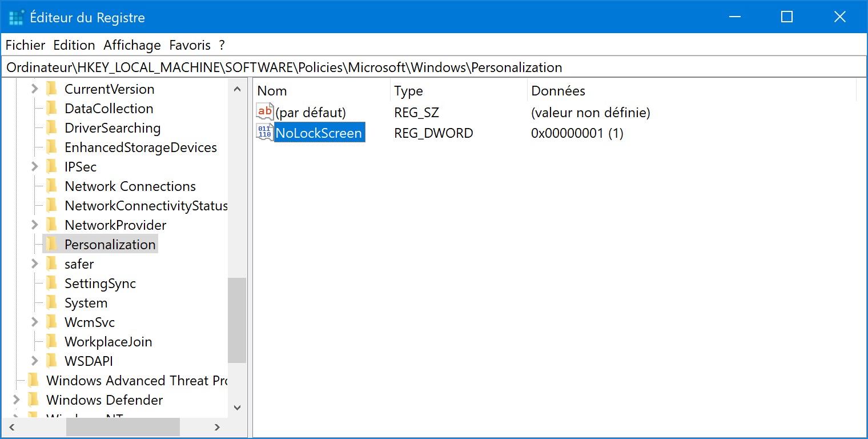
Task: Click the NetworkConnectivityStatus folder icon
Action: tap(51, 205)
